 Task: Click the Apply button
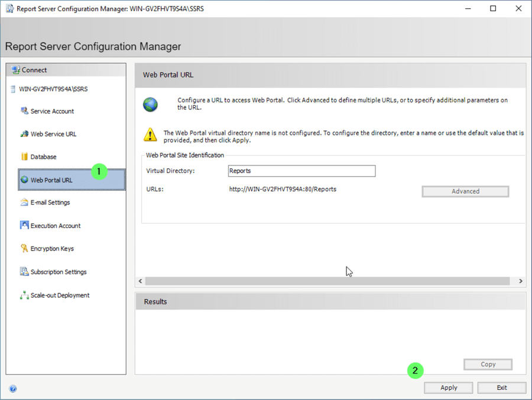(x=449, y=388)
